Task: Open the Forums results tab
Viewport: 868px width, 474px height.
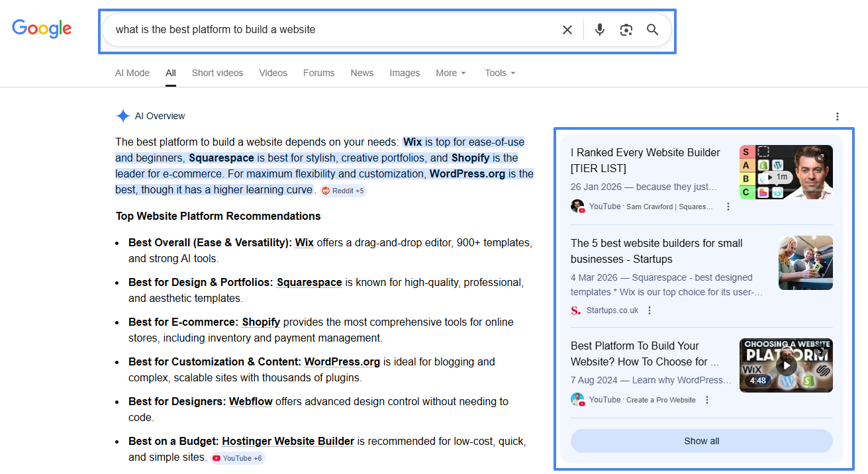Action: pos(318,73)
